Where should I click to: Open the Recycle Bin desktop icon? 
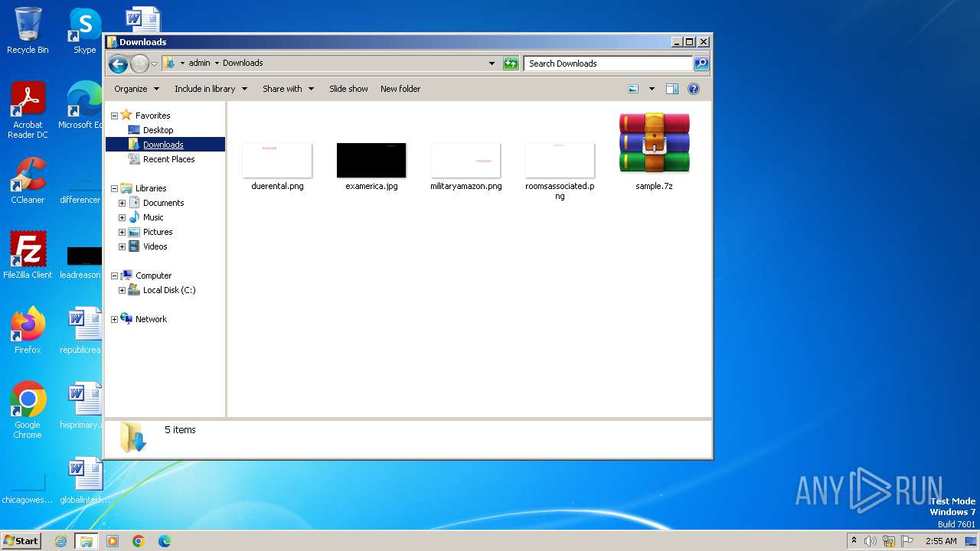pos(28,31)
